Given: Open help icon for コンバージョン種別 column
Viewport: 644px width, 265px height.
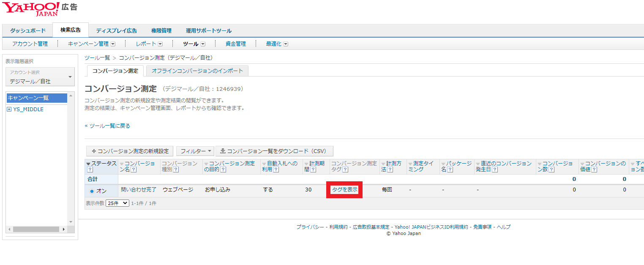Looking at the screenshot, I should click(x=176, y=169).
